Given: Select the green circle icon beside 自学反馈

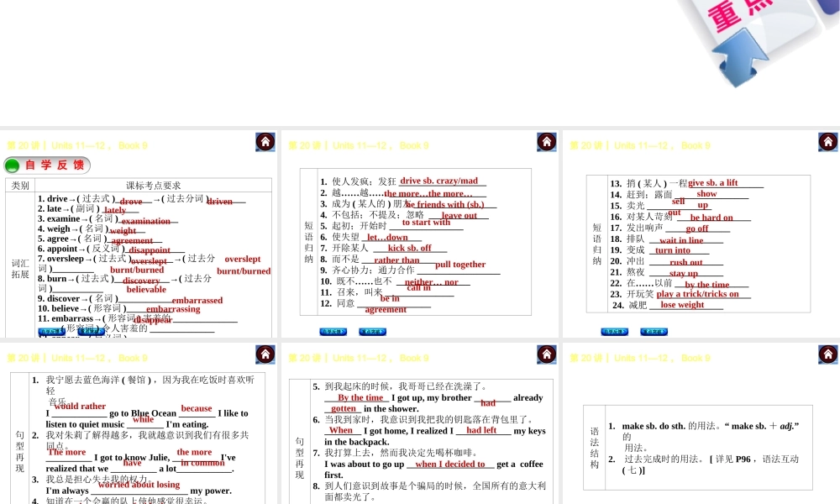Looking at the screenshot, I should 12,165.
